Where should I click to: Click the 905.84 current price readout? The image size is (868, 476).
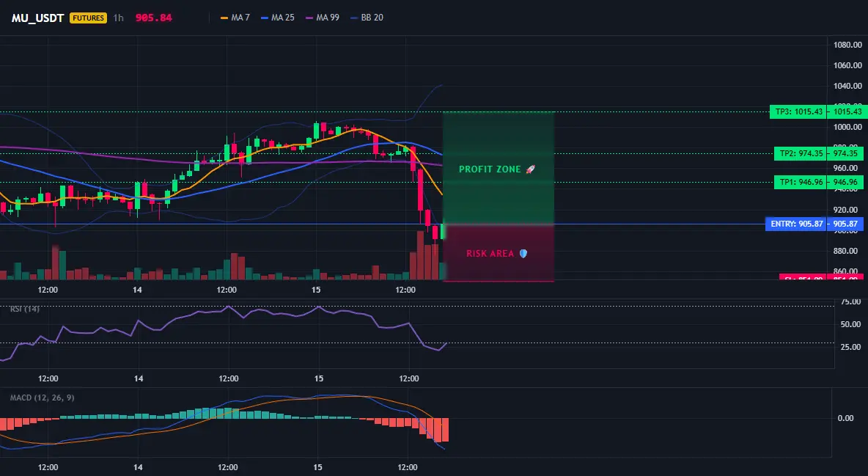(x=153, y=18)
